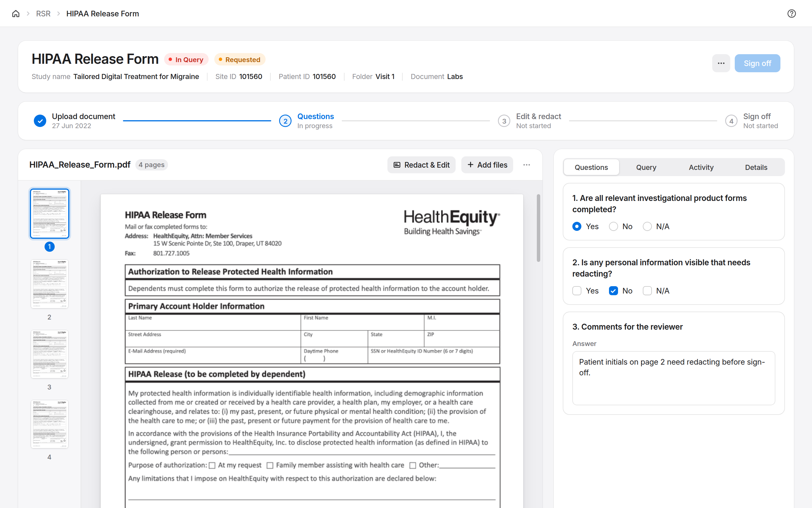This screenshot has width=812, height=508.
Task: Click the document viewer vertical scrollbar
Action: coord(538,228)
